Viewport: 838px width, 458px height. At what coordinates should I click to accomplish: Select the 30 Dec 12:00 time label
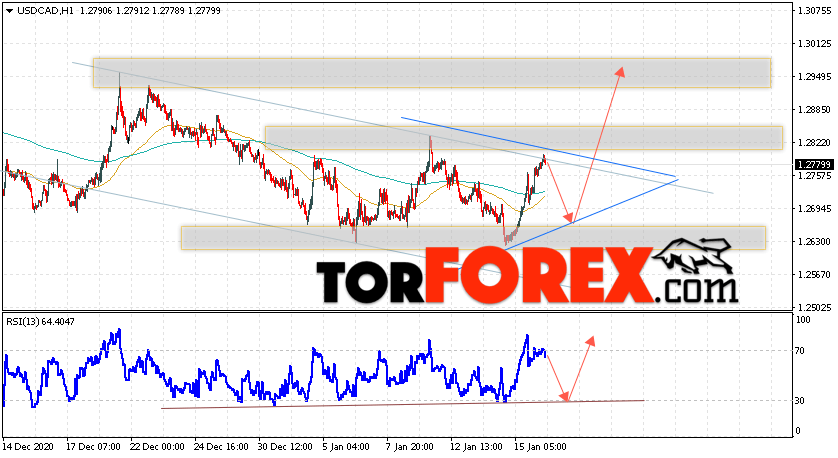click(x=285, y=446)
